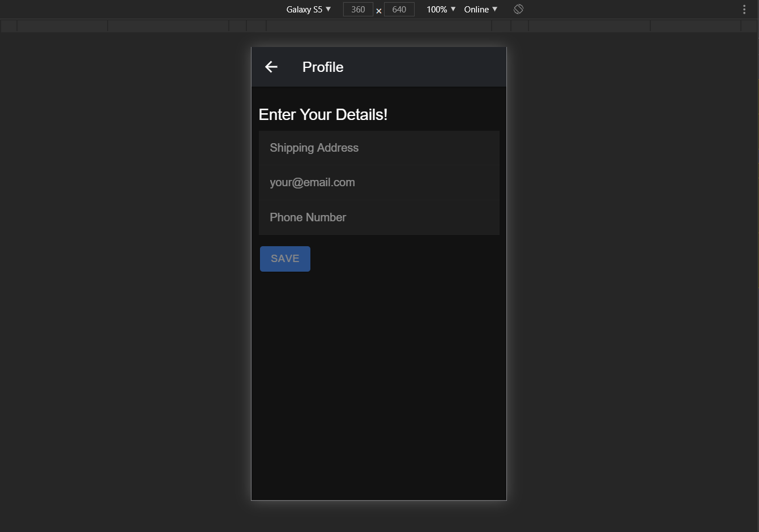Edit the device height value 640
Screen dimensions: 759x532
click(399, 9)
